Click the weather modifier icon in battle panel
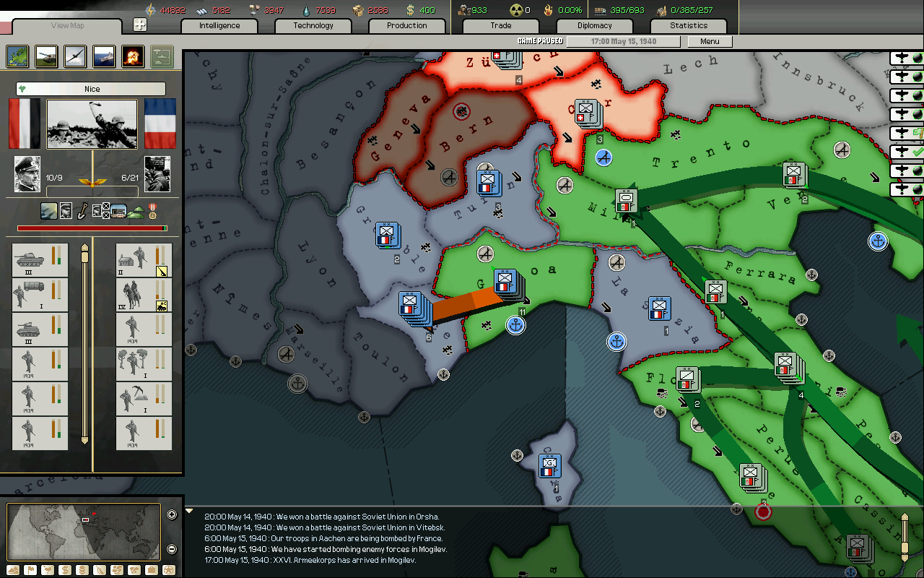Image resolution: width=924 pixels, height=578 pixels. coord(48,211)
